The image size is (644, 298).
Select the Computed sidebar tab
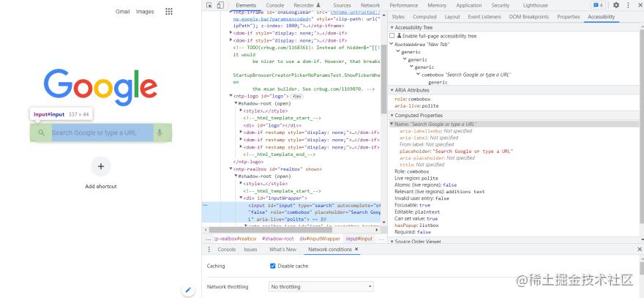[424, 16]
